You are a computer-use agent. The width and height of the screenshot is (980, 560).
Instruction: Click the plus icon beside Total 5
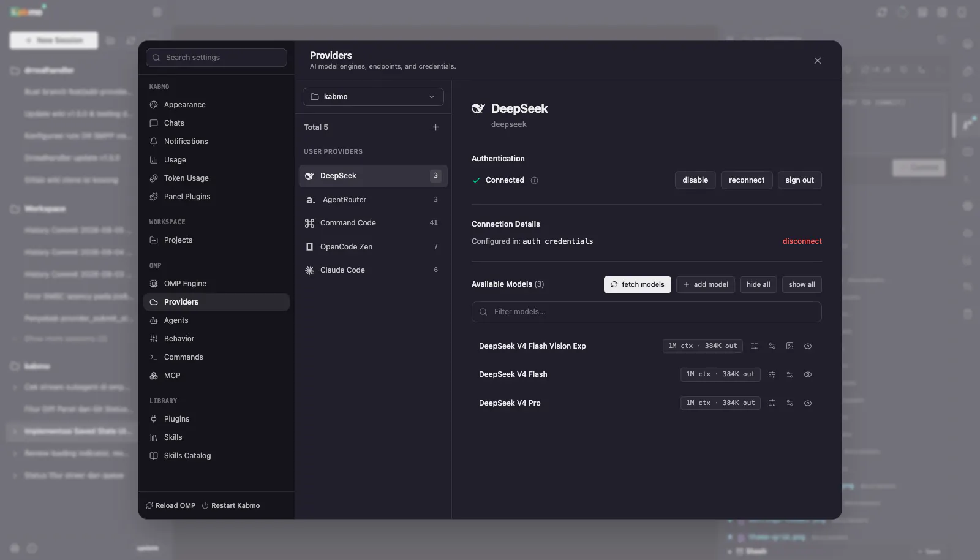(x=435, y=127)
